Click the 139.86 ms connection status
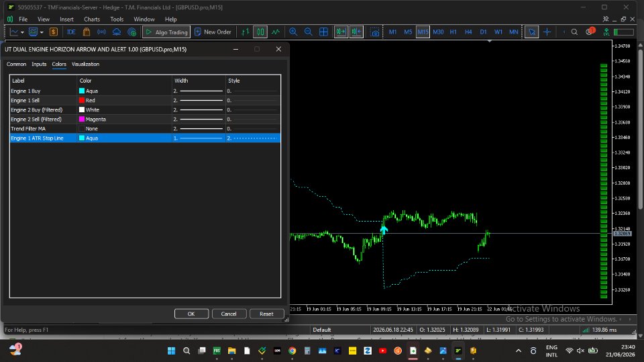Screen dimensions: 644x362 [x=600, y=330]
